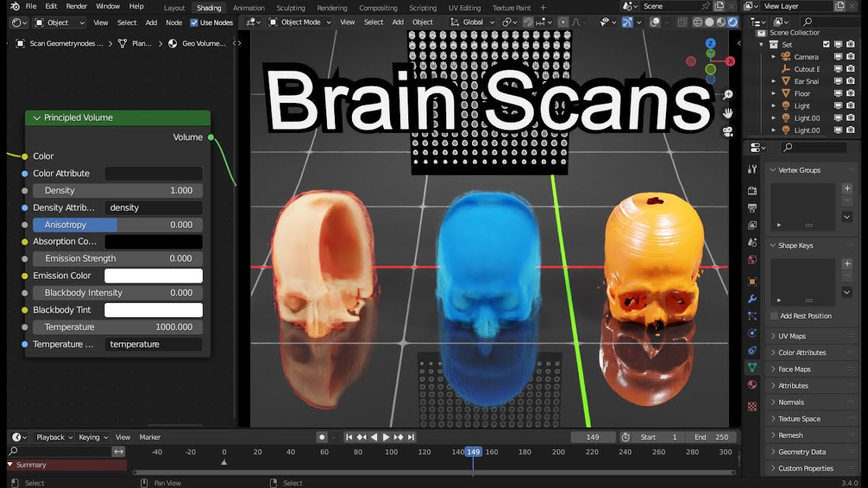Open the Texture properties tab

tap(752, 406)
